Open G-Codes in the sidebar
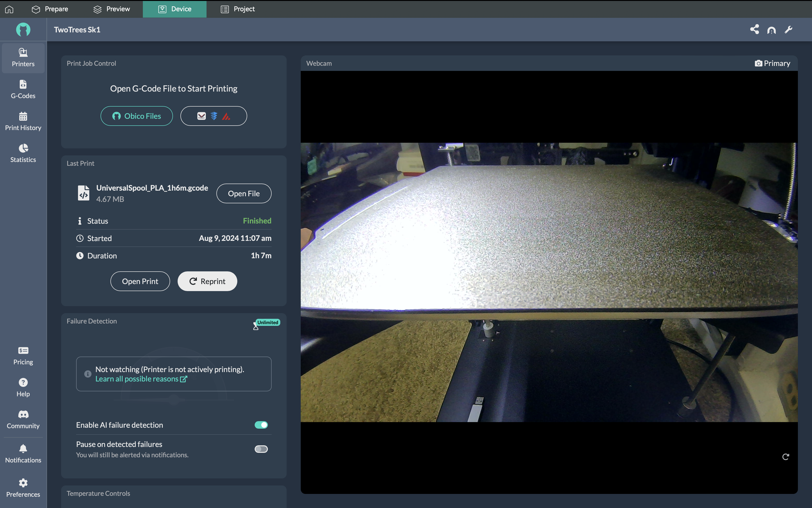Viewport: 812px width, 508px height. [23, 89]
